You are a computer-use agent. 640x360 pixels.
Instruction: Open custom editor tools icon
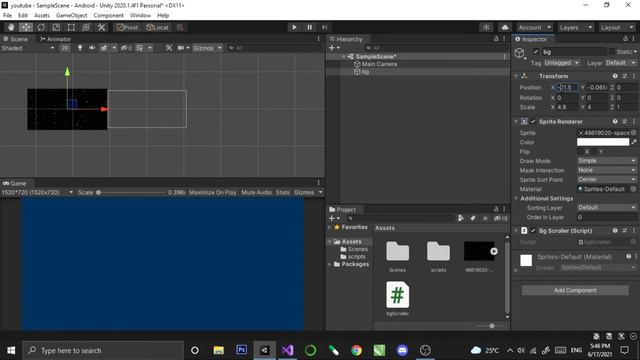[101, 27]
